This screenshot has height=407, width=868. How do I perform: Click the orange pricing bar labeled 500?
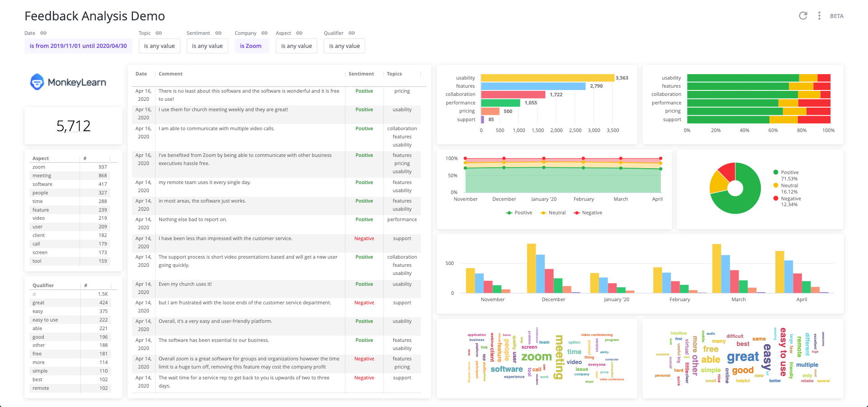point(491,111)
